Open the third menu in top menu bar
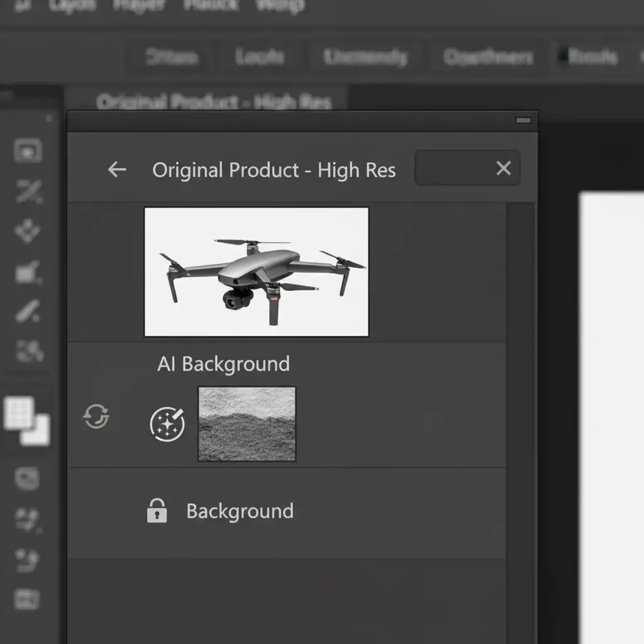 pyautogui.click(x=138, y=6)
